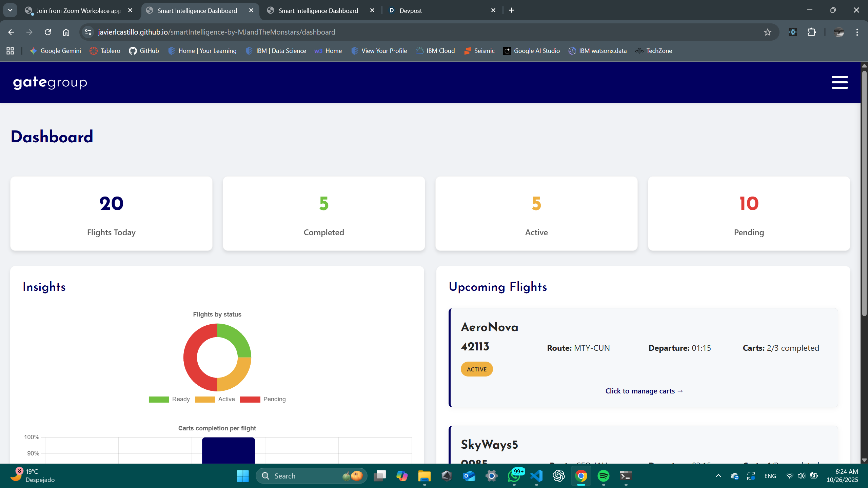868x488 pixels.
Task: Open Spotify from the taskbar
Action: pos(603,476)
